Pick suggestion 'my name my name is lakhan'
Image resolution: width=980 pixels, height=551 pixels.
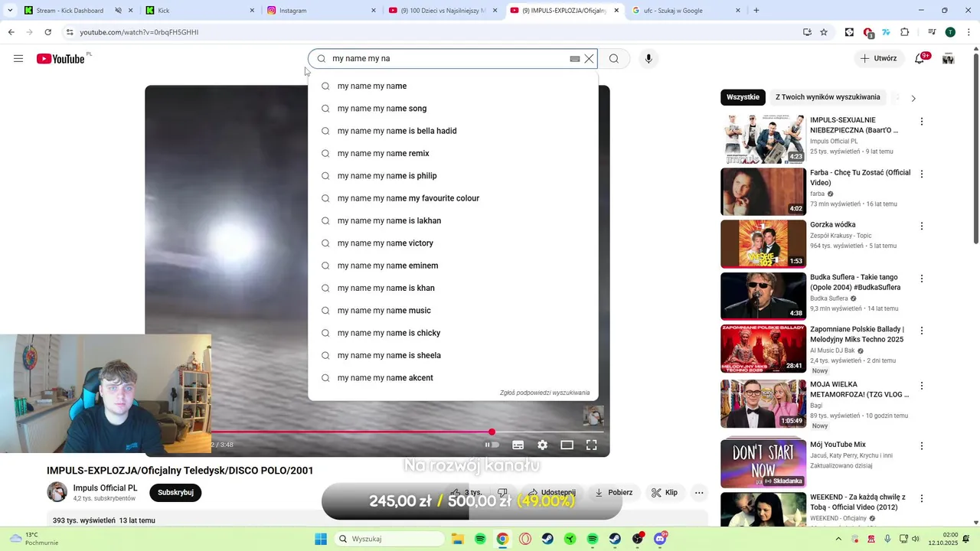point(453,220)
